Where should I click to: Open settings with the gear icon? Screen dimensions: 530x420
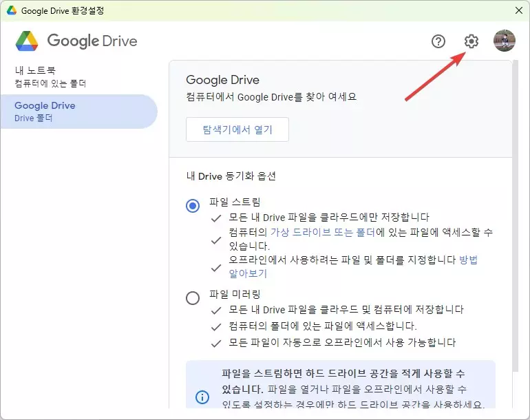pyautogui.click(x=471, y=41)
